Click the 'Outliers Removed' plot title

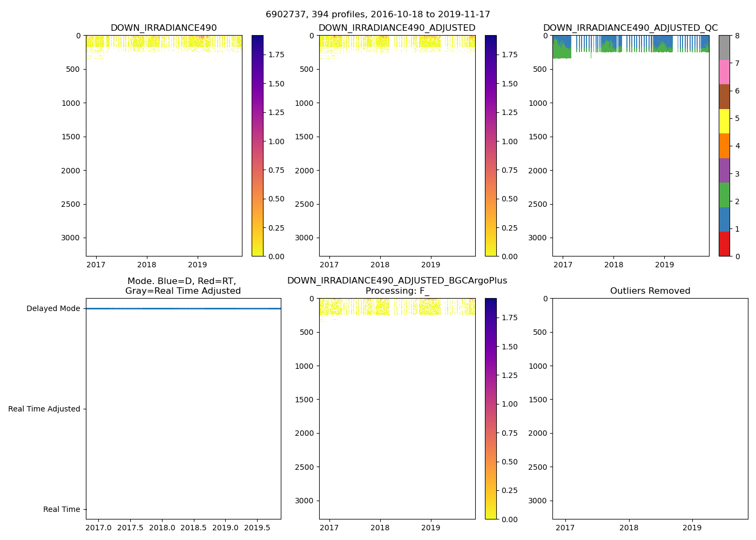tap(650, 291)
